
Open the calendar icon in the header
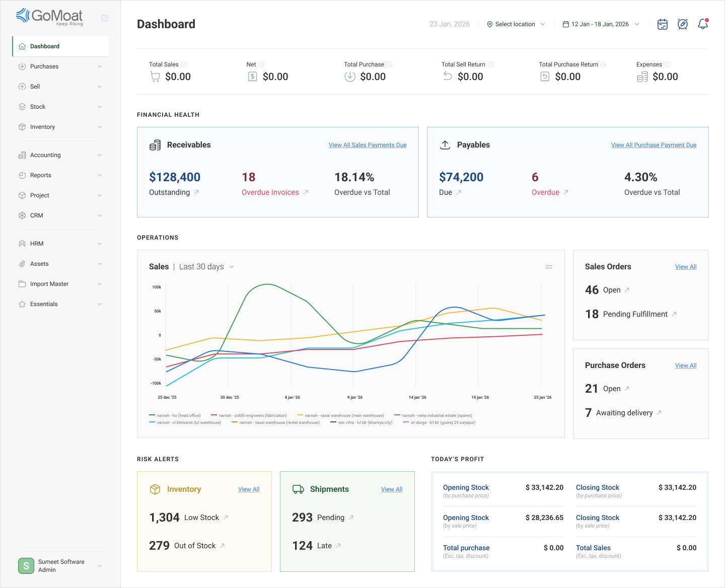click(663, 24)
